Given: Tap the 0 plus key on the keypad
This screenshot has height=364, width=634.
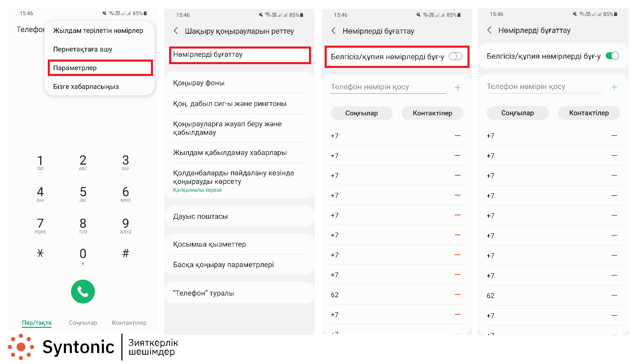Looking at the screenshot, I should [x=83, y=256].
